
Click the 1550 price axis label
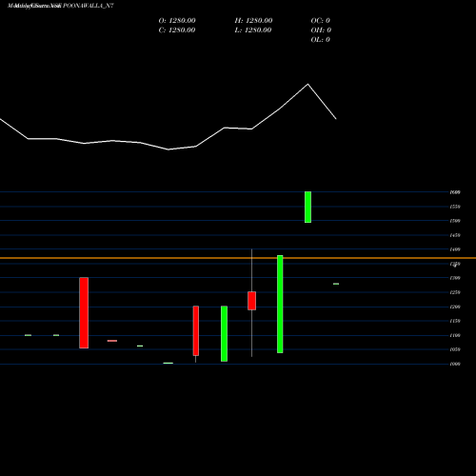pos(455,207)
